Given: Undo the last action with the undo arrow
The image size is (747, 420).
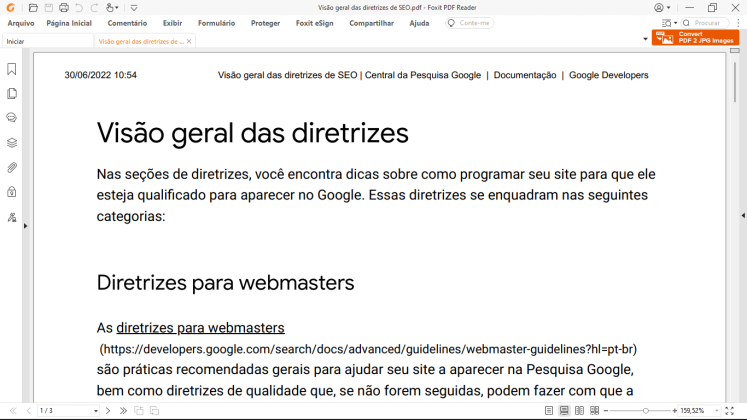Looking at the screenshot, I should coord(79,8).
